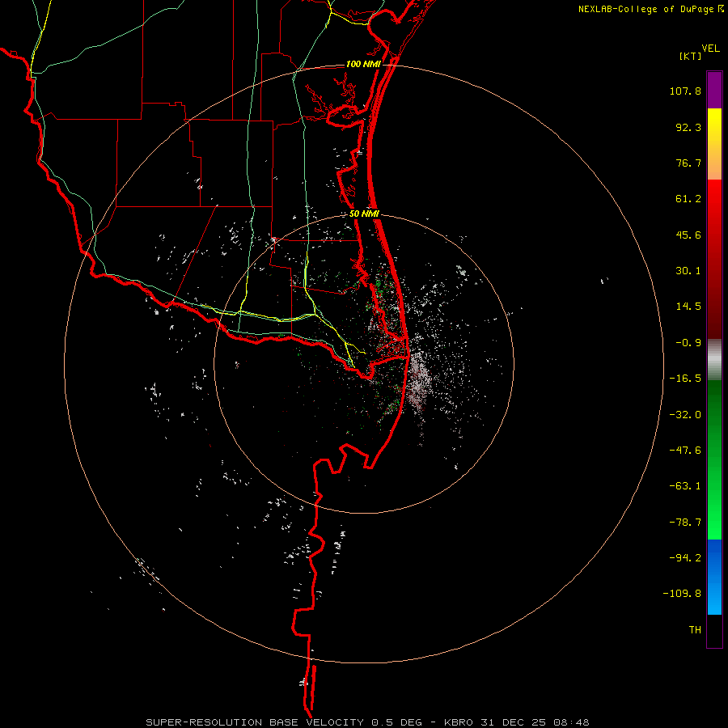728x728 pixels.
Task: Click the -0.9 velocity scale value
Action: [688, 343]
